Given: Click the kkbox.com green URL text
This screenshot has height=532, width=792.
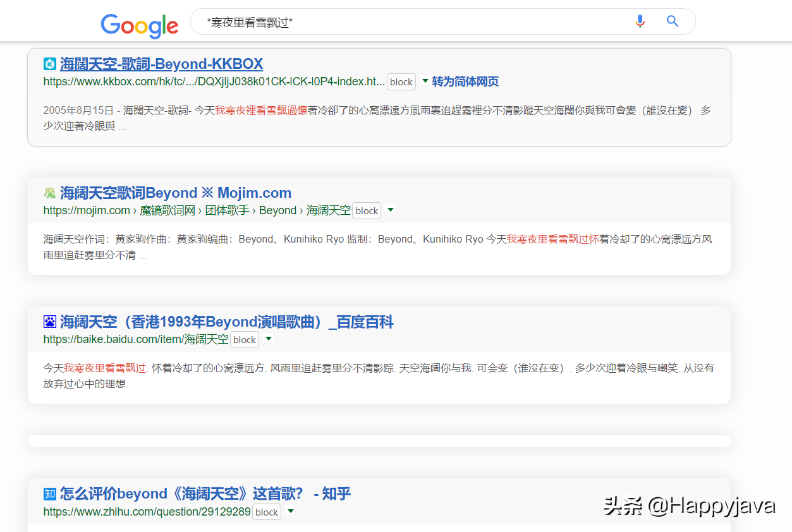Looking at the screenshot, I should [214, 82].
